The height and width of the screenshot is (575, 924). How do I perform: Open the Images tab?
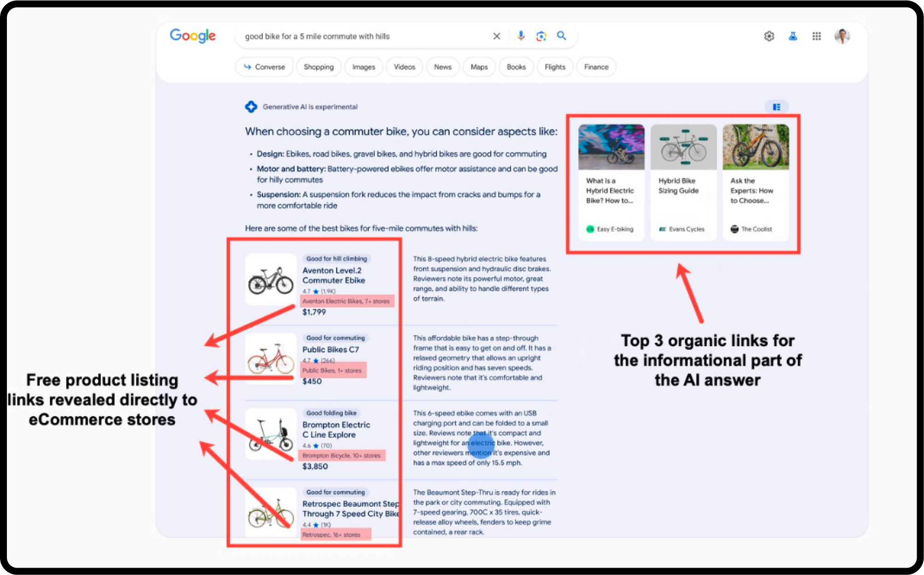pyautogui.click(x=363, y=67)
